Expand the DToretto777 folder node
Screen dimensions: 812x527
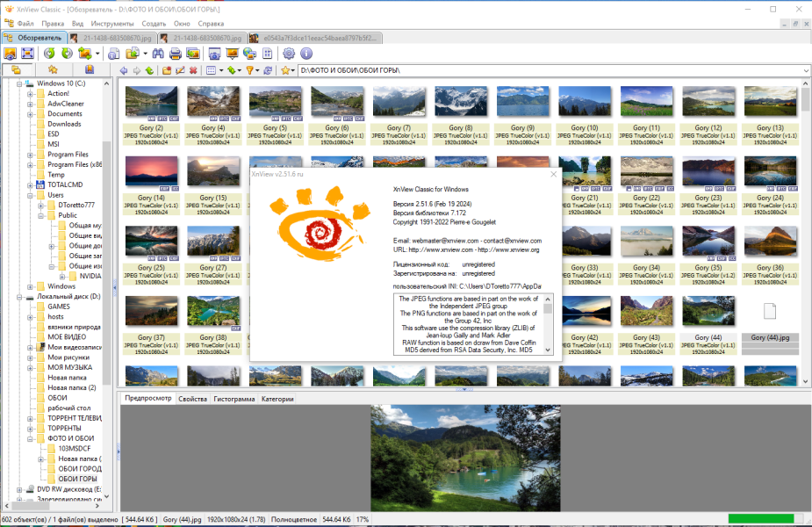tap(41, 206)
